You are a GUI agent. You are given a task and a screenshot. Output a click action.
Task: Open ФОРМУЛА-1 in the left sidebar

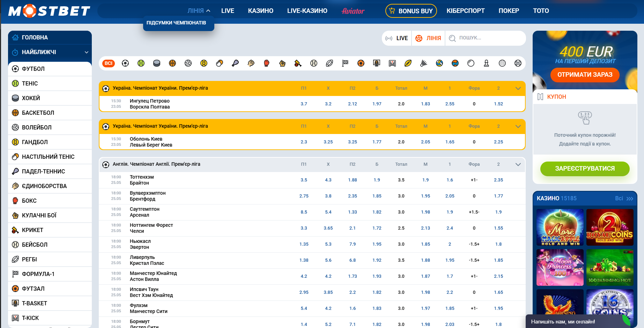50,274
